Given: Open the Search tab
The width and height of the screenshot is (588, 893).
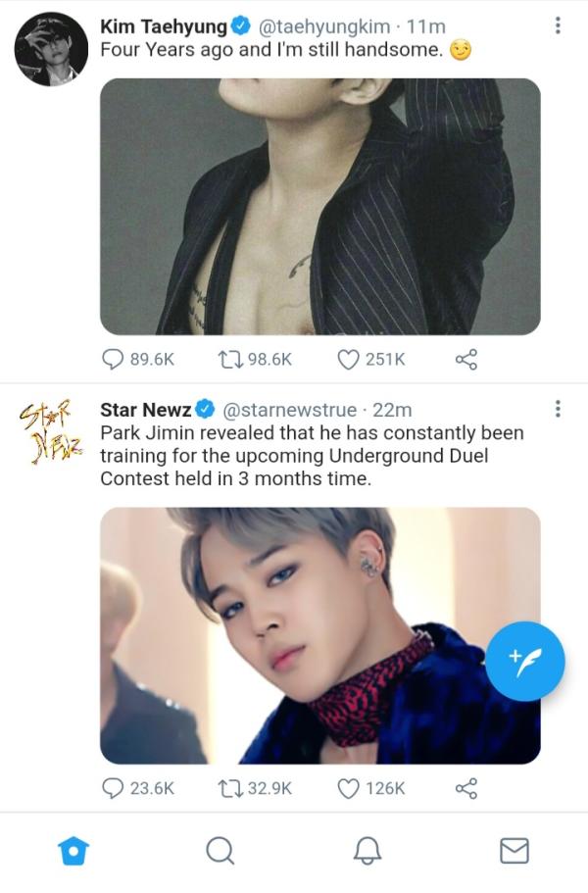Looking at the screenshot, I should (x=220, y=850).
